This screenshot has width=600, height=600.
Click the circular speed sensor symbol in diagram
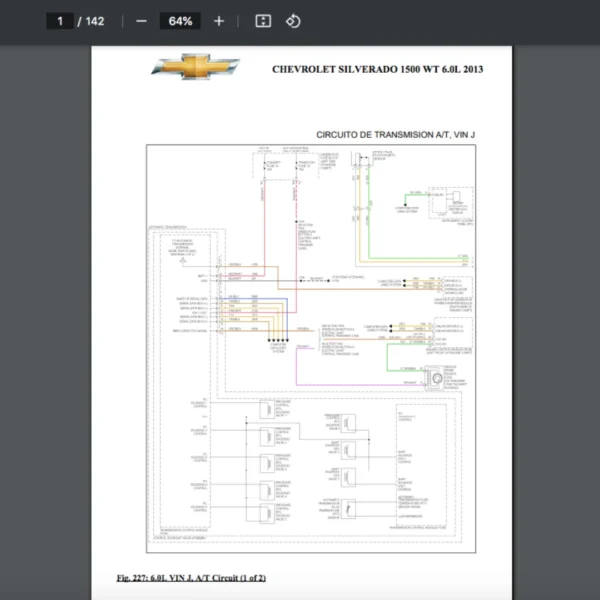click(435, 379)
